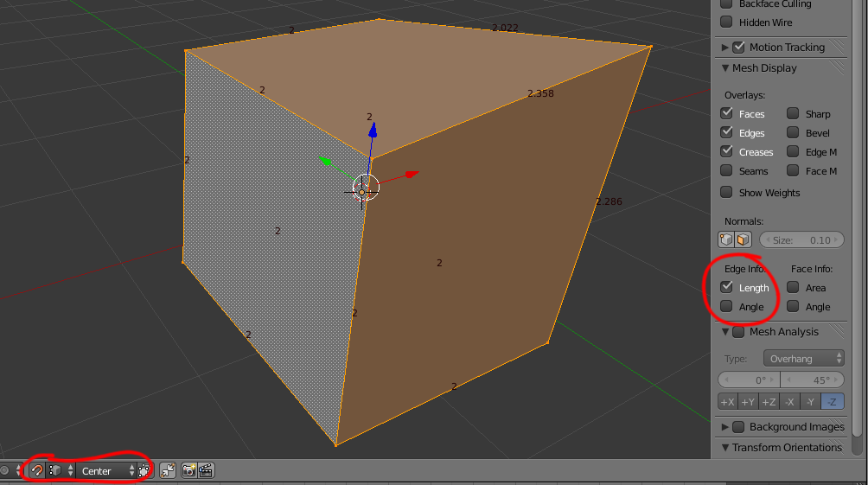This screenshot has height=485, width=868.
Task: Toggle the magnet snap icon
Action: coord(37,470)
